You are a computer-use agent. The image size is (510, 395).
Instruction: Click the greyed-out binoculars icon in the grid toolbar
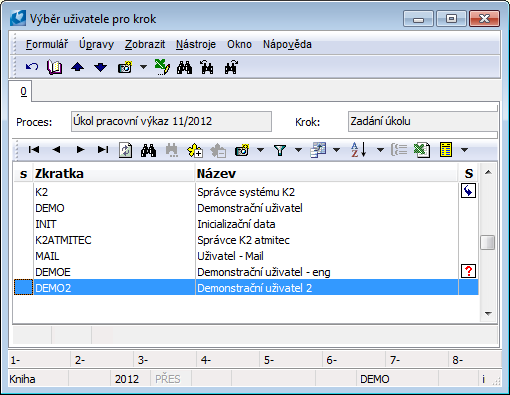point(172,150)
